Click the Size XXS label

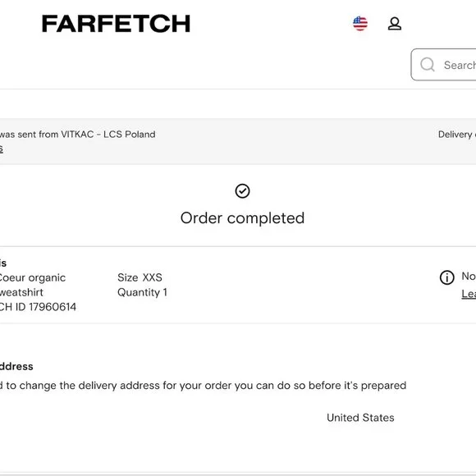point(140,277)
